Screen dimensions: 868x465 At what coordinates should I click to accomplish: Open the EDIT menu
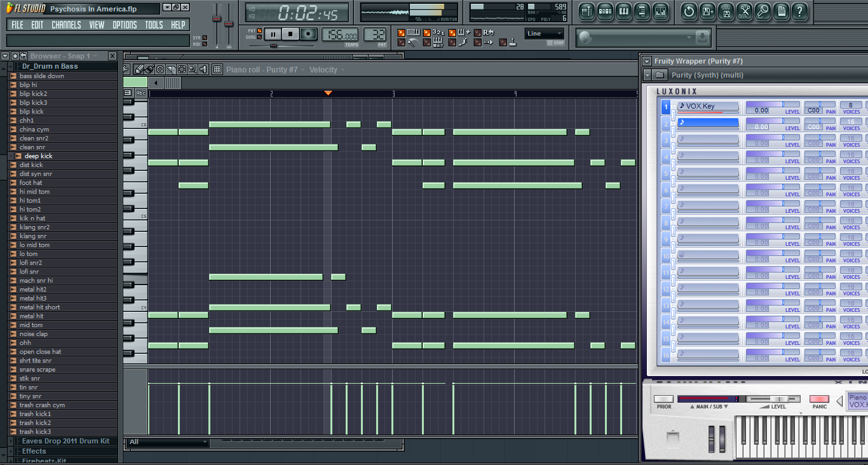coord(37,25)
